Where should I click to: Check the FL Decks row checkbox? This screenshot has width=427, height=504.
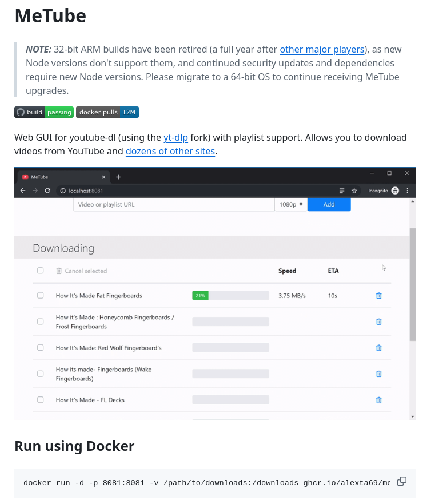40,399
